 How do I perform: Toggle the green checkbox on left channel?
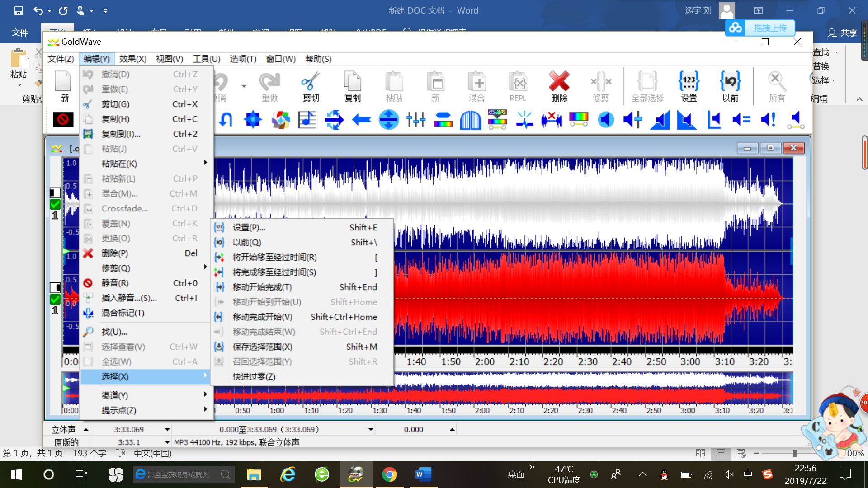[55, 204]
